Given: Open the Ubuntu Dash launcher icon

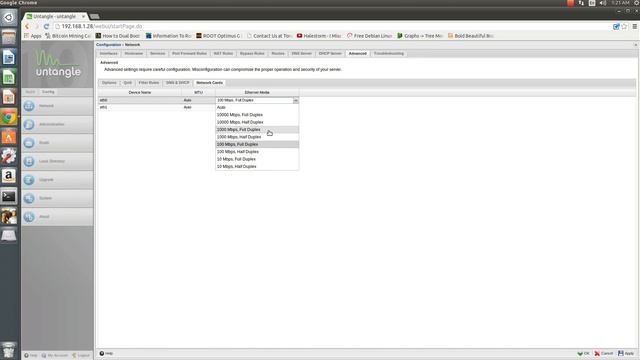Looking at the screenshot, I should [x=9, y=18].
